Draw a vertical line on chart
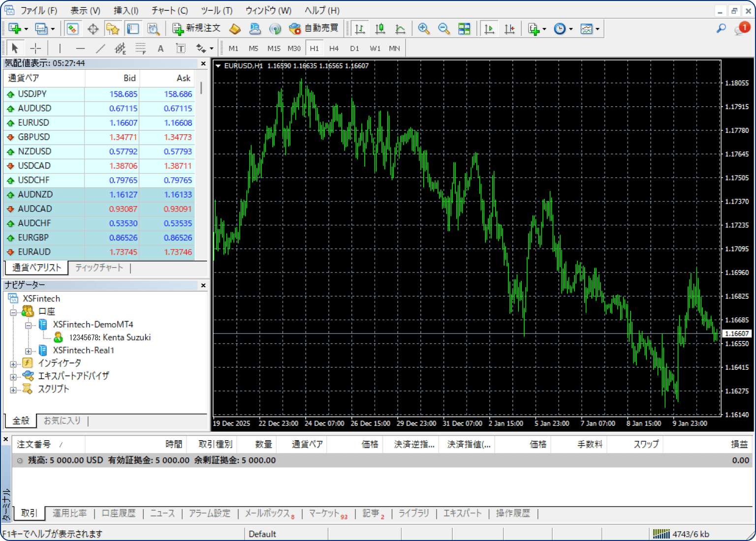 [60, 48]
